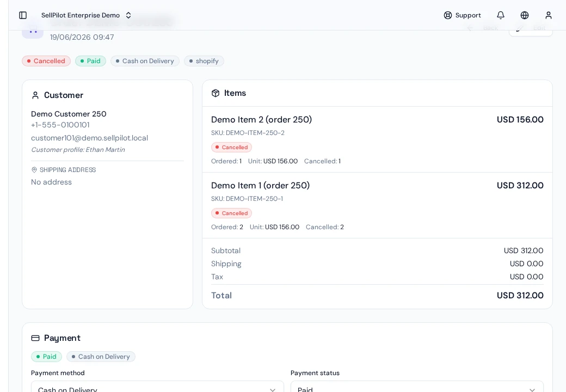This screenshot has height=392, width=566.
Task: Click the phone number +1-555-0100101
Action: point(60,125)
